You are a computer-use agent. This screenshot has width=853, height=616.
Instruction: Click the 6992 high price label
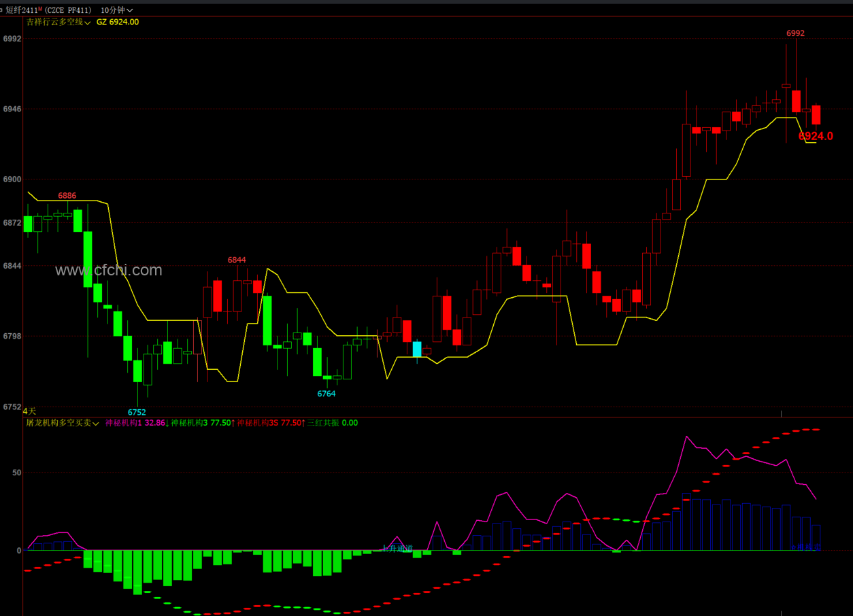click(795, 33)
